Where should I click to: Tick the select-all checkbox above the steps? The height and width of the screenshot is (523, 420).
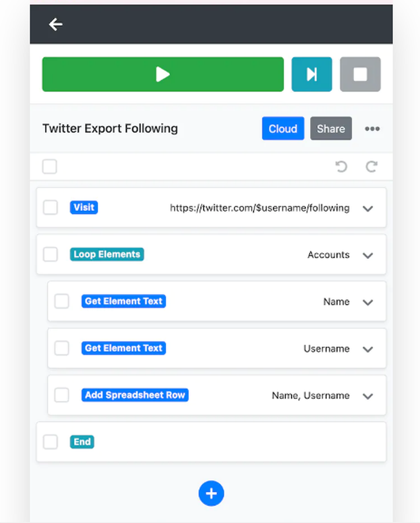point(50,166)
